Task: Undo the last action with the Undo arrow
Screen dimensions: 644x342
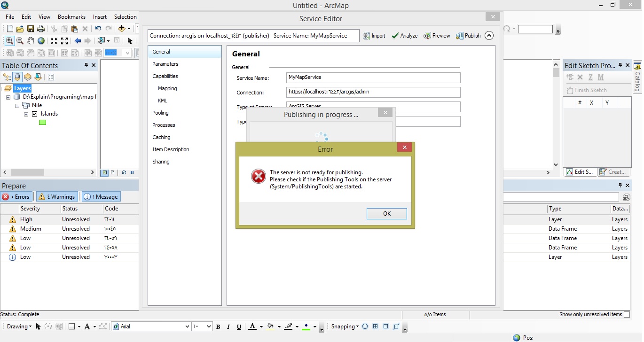Action: (x=98, y=29)
